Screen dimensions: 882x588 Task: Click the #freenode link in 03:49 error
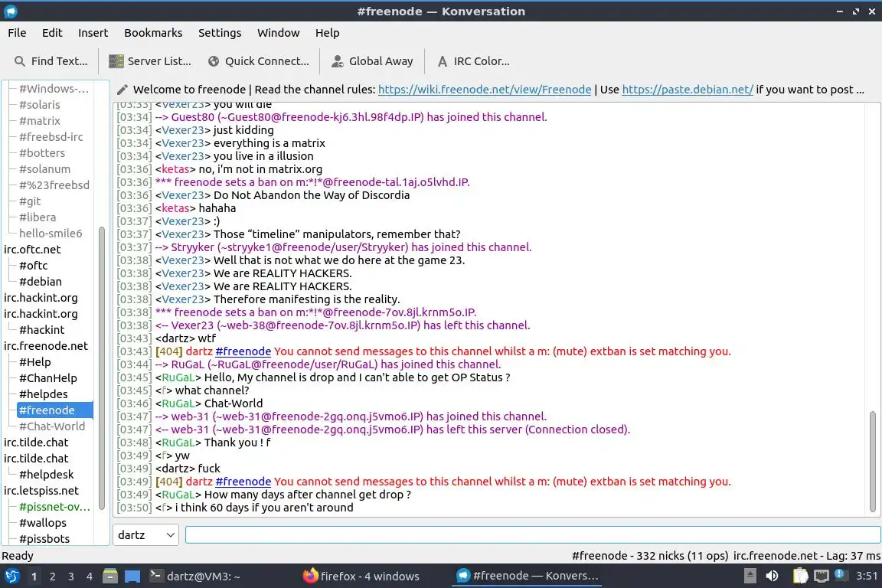[243, 482]
